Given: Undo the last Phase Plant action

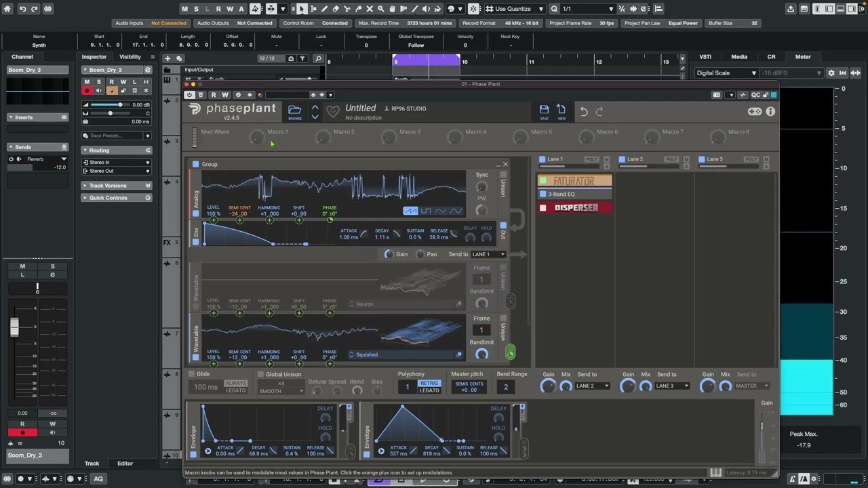Looking at the screenshot, I should 584,111.
